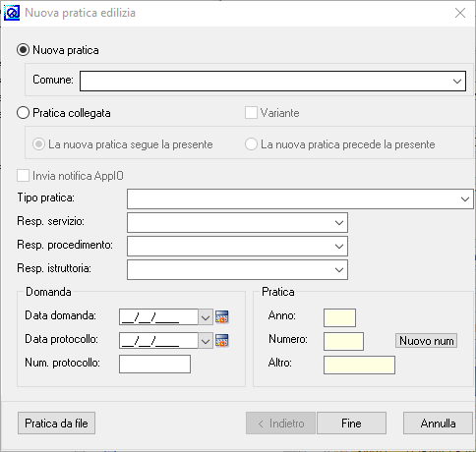
Task: Focus the Num. protocollo input field
Action: click(x=154, y=365)
